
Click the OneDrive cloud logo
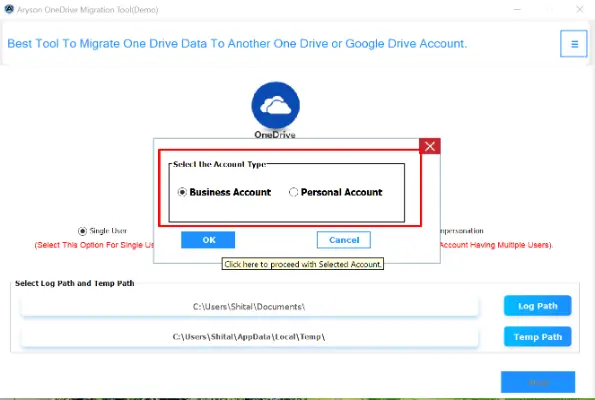click(x=275, y=106)
